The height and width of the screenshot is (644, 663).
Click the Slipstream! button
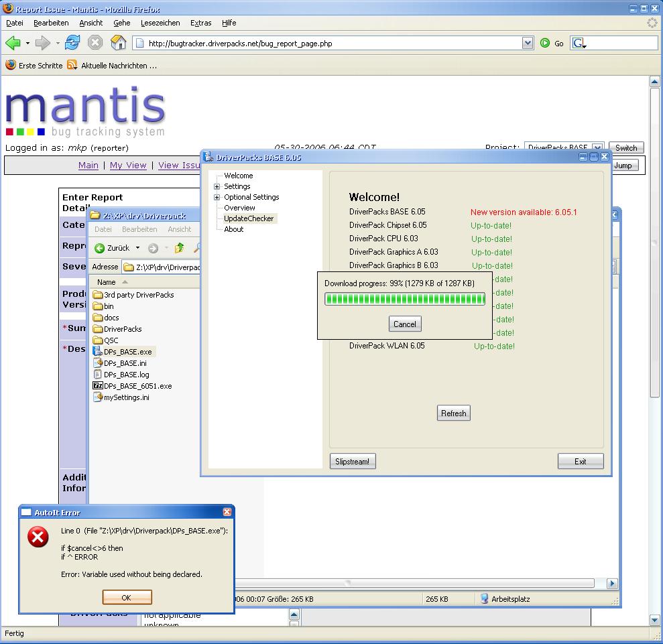pyautogui.click(x=353, y=461)
